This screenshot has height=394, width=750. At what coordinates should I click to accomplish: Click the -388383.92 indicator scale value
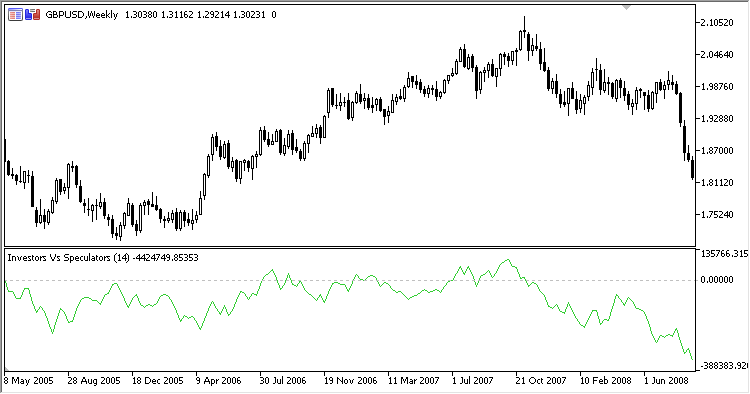pyautogui.click(x=724, y=366)
